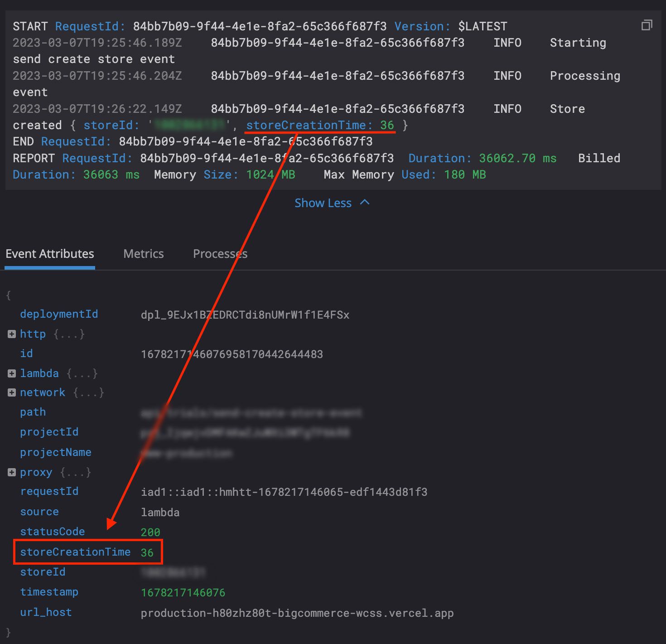Select storeCreationTime value 36 in attributes

(x=147, y=553)
